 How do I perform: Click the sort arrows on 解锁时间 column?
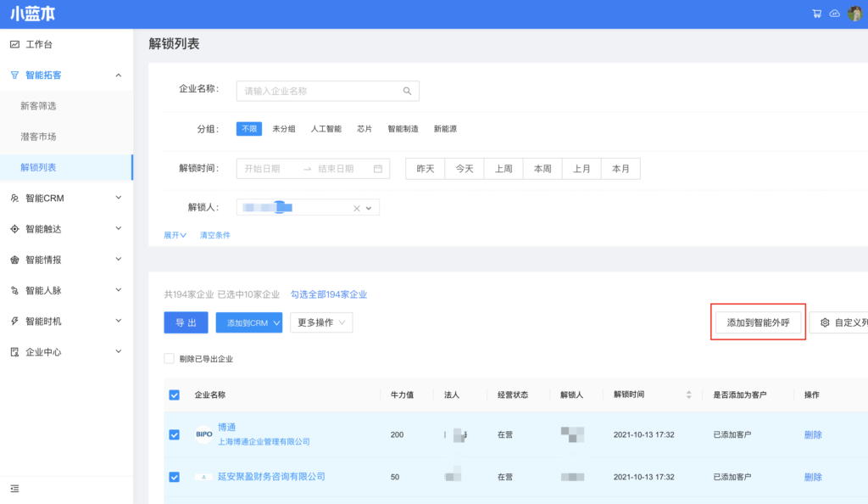click(x=688, y=395)
